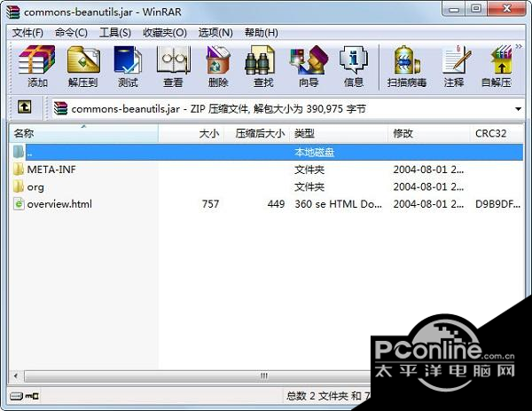532x411 pixels.
Task: Click type "360 se HTML Do..."
Action: pyautogui.click(x=339, y=204)
